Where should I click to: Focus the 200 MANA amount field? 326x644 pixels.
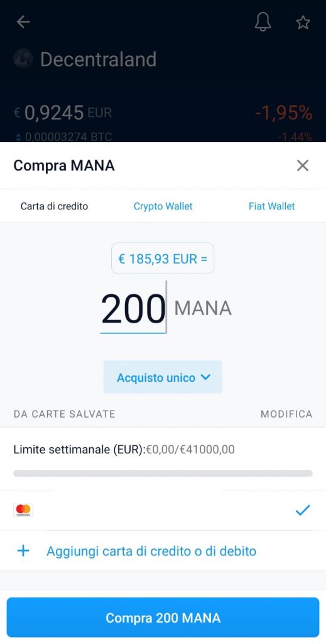133,309
